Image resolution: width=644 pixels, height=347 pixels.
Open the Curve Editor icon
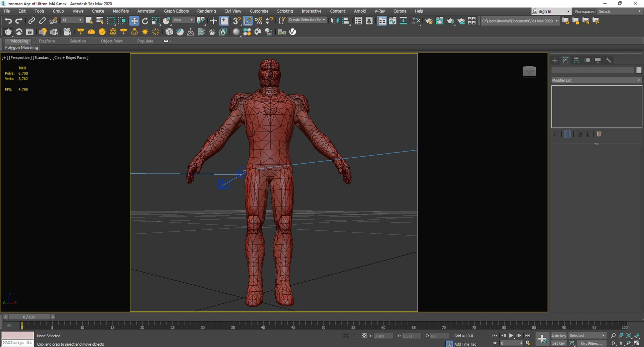click(x=392, y=21)
